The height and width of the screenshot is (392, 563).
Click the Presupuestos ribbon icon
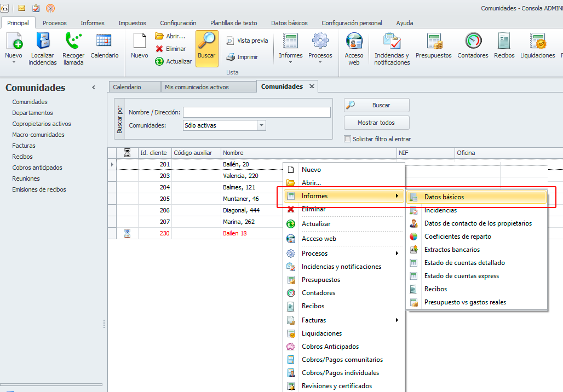click(x=433, y=47)
